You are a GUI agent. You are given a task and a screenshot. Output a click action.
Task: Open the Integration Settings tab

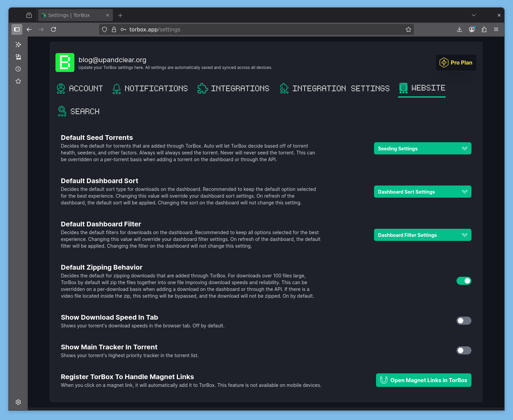335,89
